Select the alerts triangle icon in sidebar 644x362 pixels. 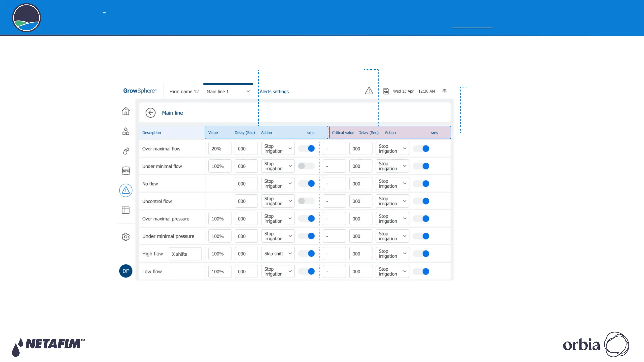126,190
